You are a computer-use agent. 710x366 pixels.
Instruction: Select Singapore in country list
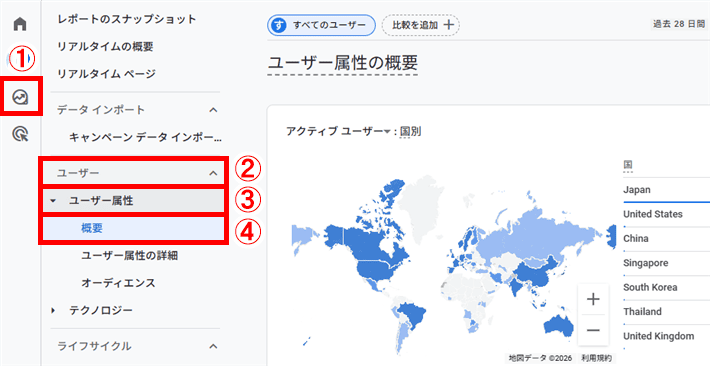[645, 263]
